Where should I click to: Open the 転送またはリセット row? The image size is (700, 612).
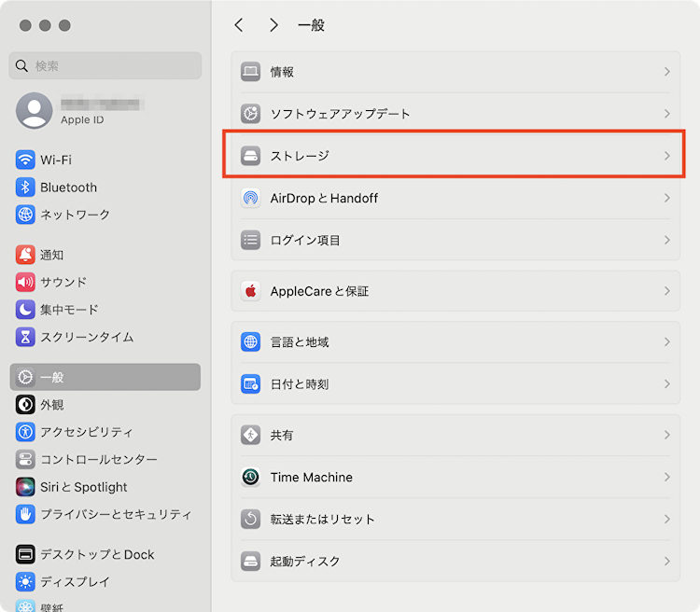455,519
